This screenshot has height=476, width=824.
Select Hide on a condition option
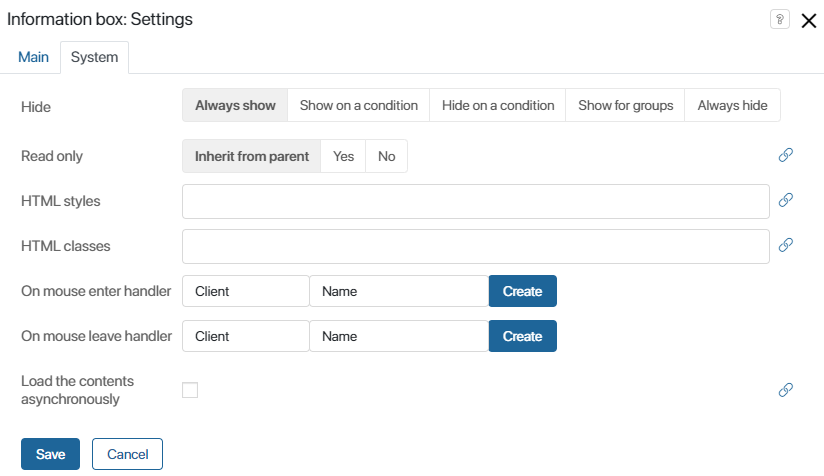pos(498,105)
